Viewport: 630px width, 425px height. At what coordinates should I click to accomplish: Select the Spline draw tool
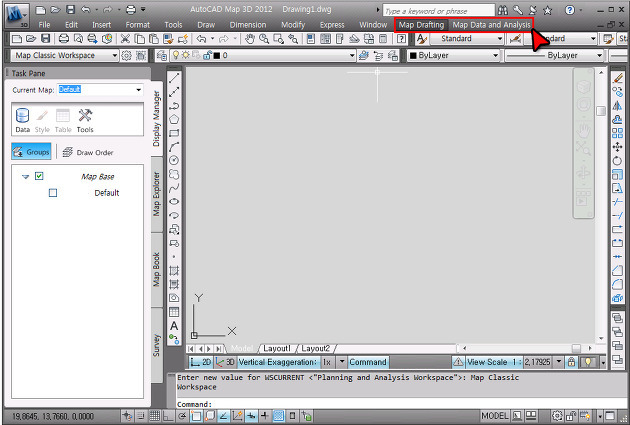pos(174,188)
